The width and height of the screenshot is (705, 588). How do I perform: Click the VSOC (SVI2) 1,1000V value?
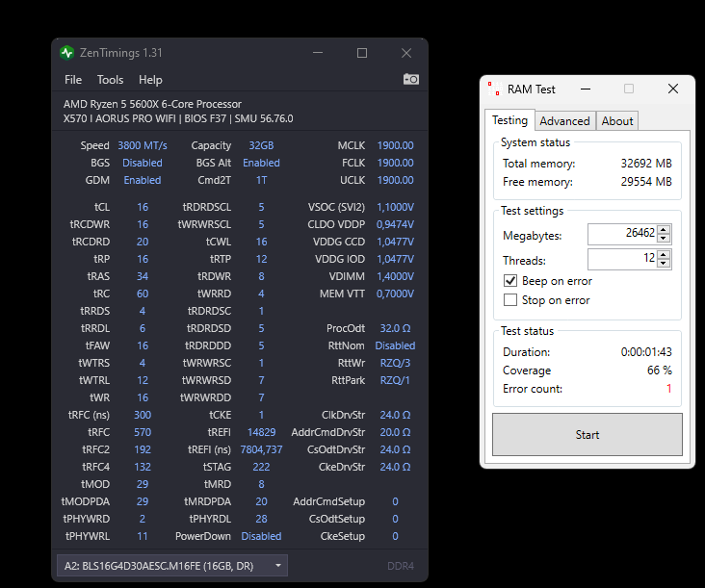tap(395, 207)
